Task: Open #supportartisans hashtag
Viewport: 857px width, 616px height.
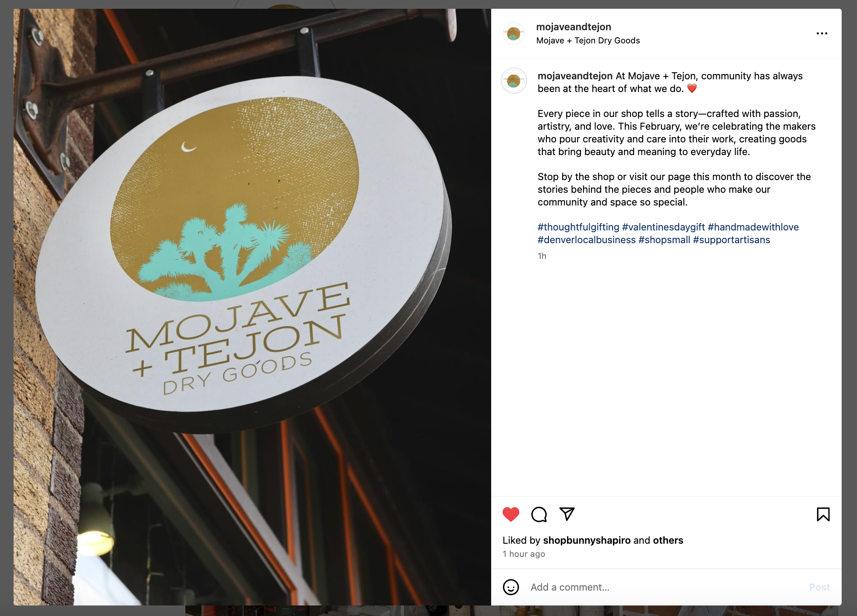Action: click(x=731, y=240)
